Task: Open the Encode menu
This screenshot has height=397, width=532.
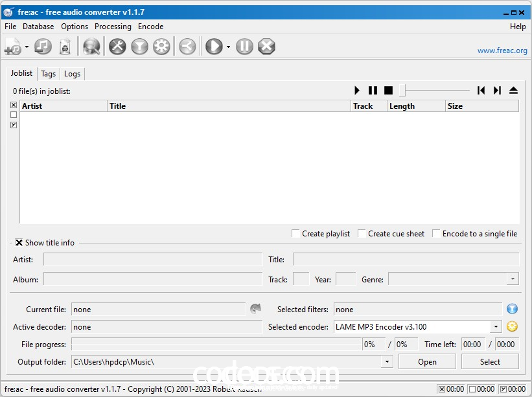Action: (x=150, y=27)
